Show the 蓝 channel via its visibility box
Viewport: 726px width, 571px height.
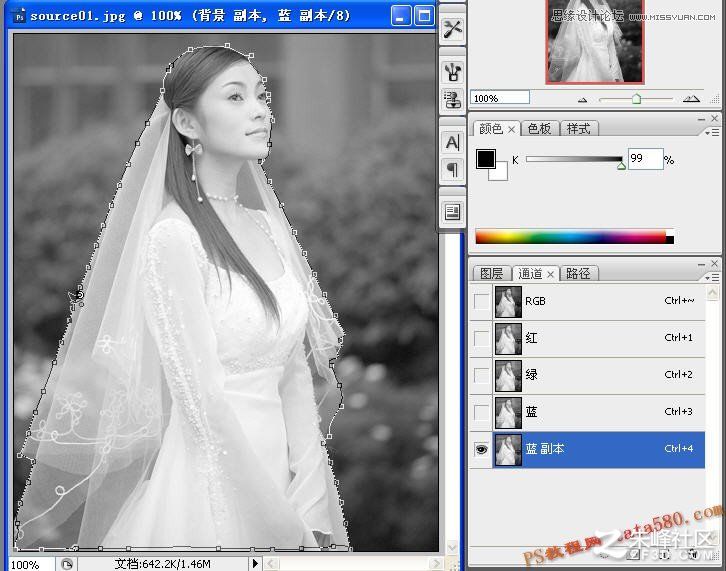click(x=482, y=412)
